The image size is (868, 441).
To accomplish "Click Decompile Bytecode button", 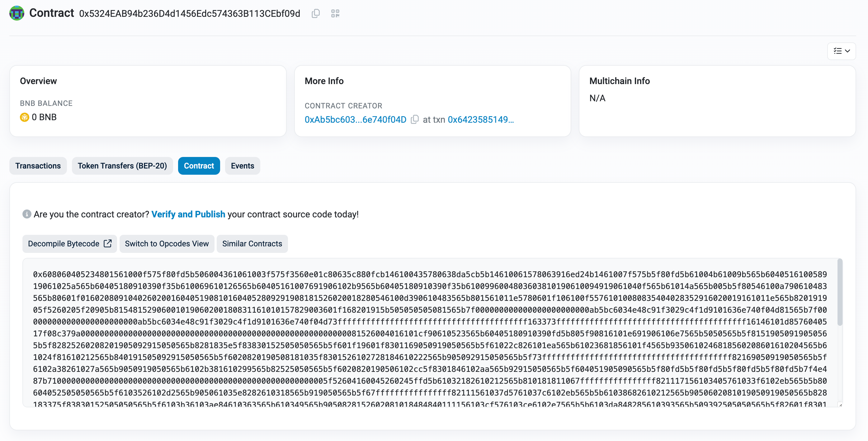I will [x=69, y=244].
